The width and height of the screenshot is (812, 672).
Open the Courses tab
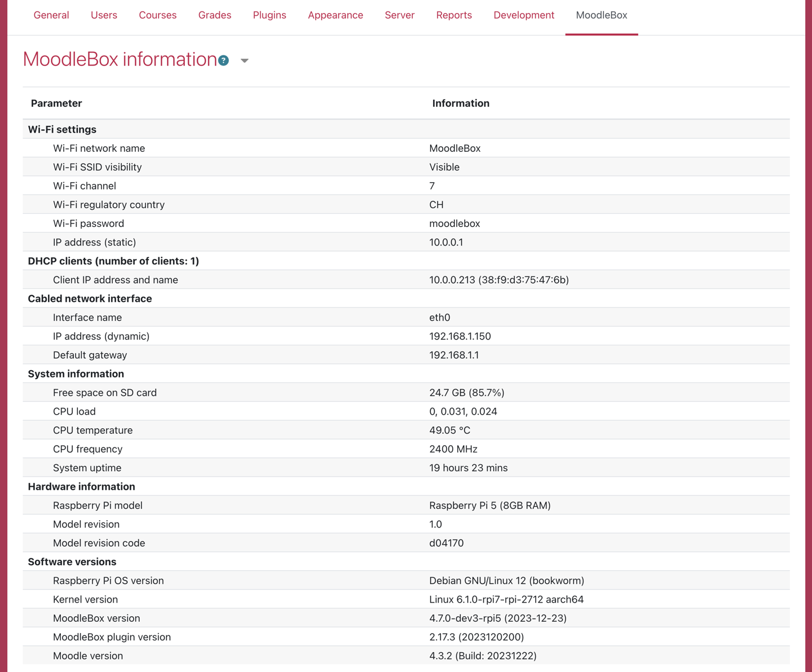pyautogui.click(x=158, y=15)
